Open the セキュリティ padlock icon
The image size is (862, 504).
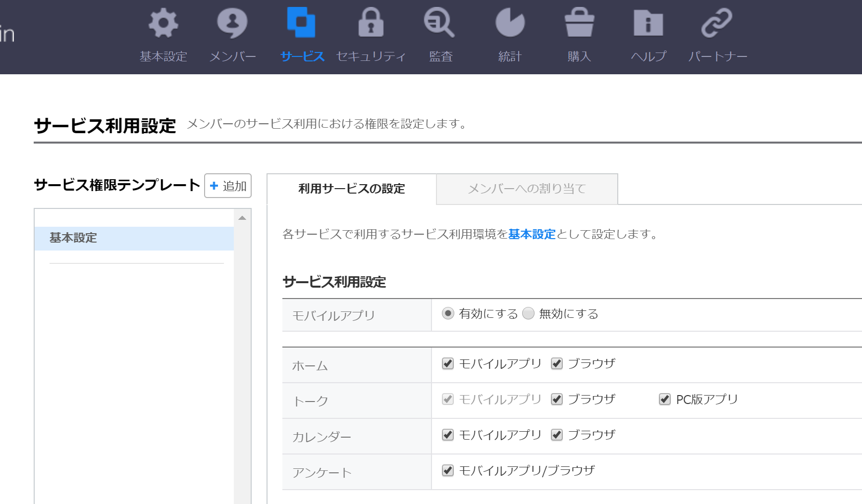[x=371, y=23]
